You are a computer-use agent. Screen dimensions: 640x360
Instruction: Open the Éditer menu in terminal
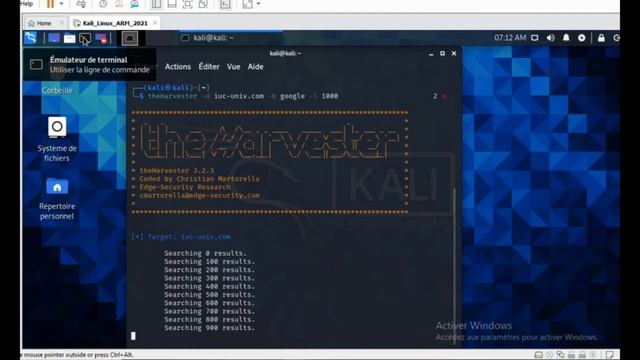pyautogui.click(x=209, y=67)
